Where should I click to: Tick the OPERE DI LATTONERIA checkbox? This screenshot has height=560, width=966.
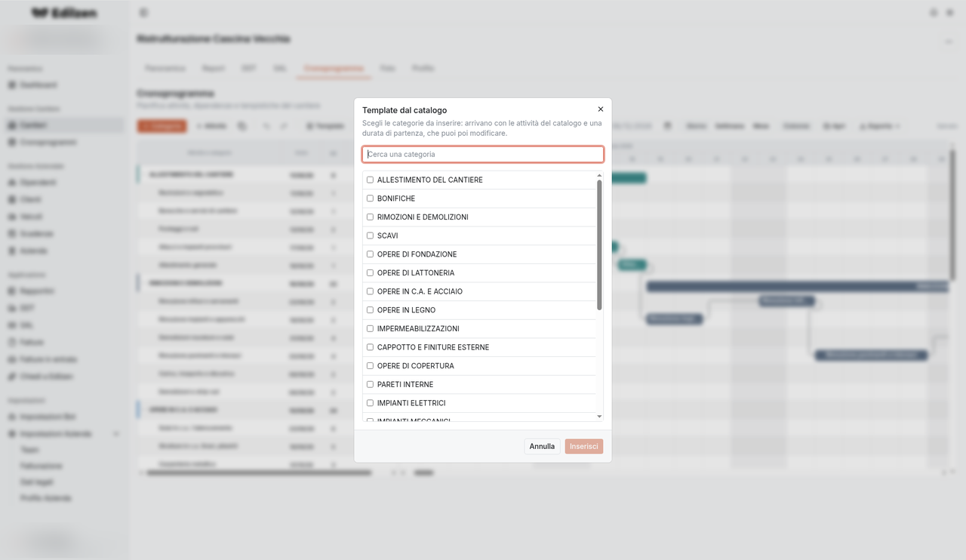pyautogui.click(x=370, y=272)
